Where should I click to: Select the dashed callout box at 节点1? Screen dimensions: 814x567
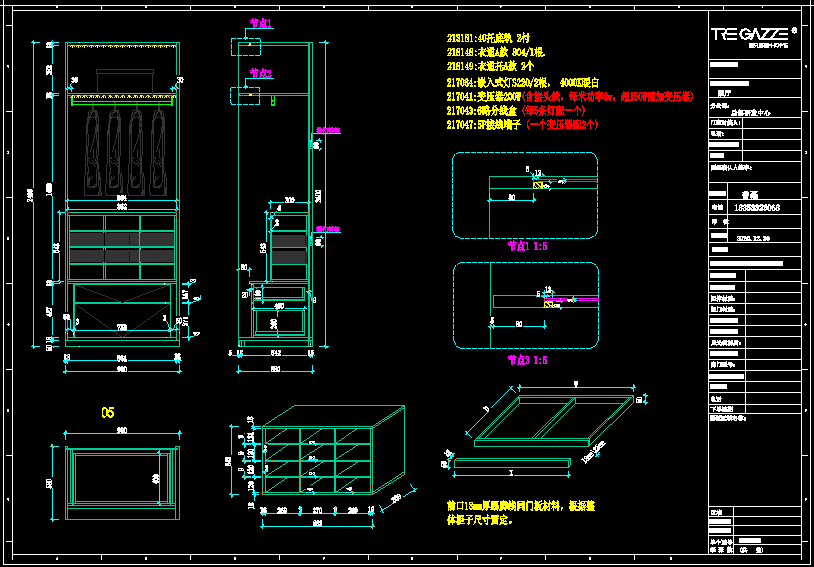point(246,47)
